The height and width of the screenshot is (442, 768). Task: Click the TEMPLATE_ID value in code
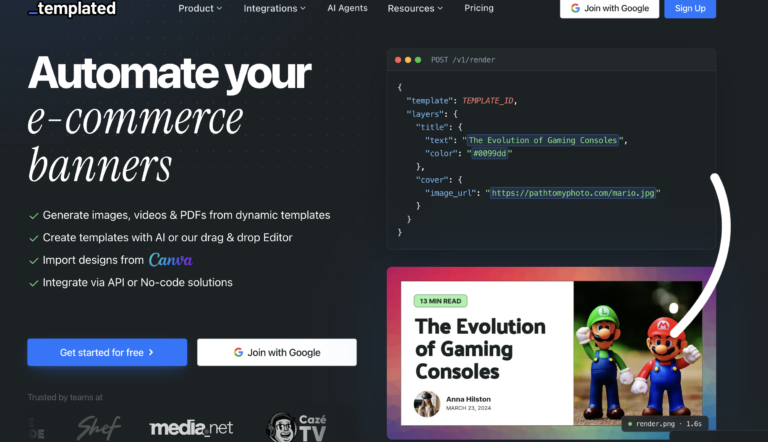coord(488,100)
